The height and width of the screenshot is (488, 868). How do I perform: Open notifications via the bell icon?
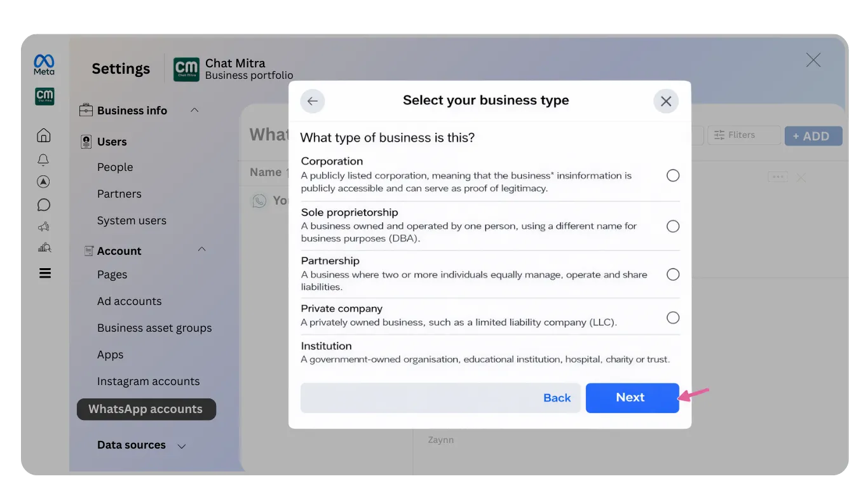[x=43, y=159]
